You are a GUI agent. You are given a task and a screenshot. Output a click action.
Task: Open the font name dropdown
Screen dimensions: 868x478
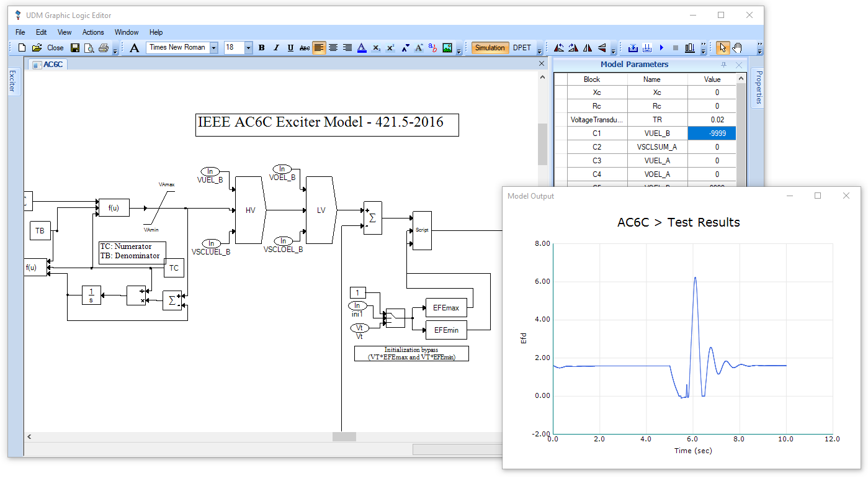[x=213, y=47]
